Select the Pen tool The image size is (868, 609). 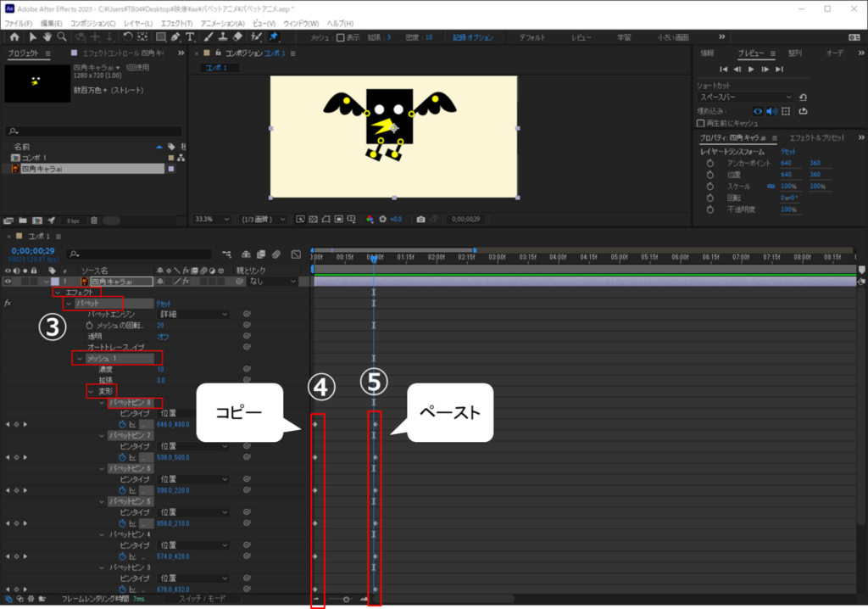click(x=174, y=37)
